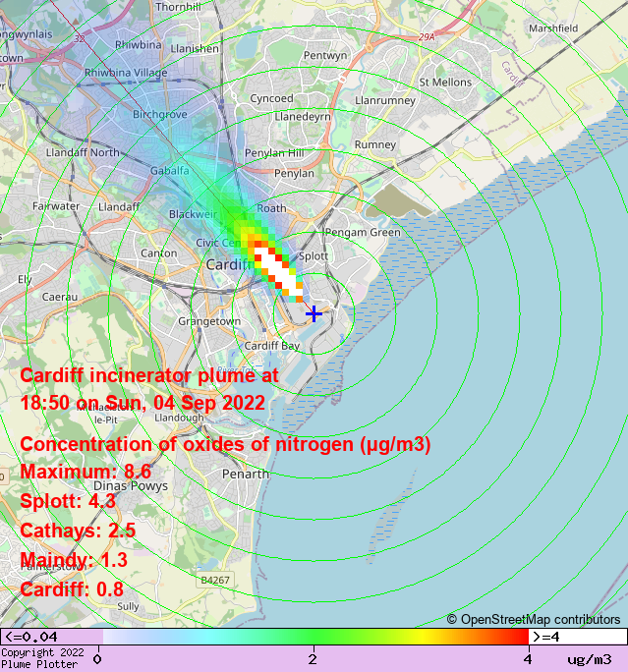Click the 'Cyncoed' map label
The image size is (628, 672).
[272, 98]
